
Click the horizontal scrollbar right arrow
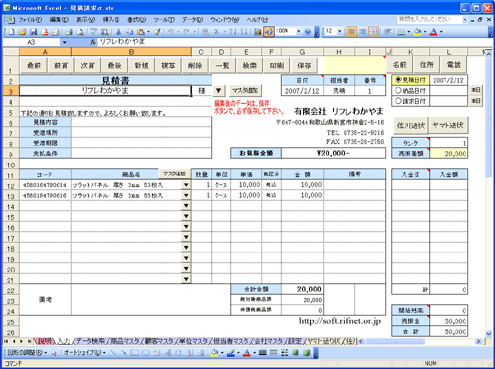click(x=478, y=341)
